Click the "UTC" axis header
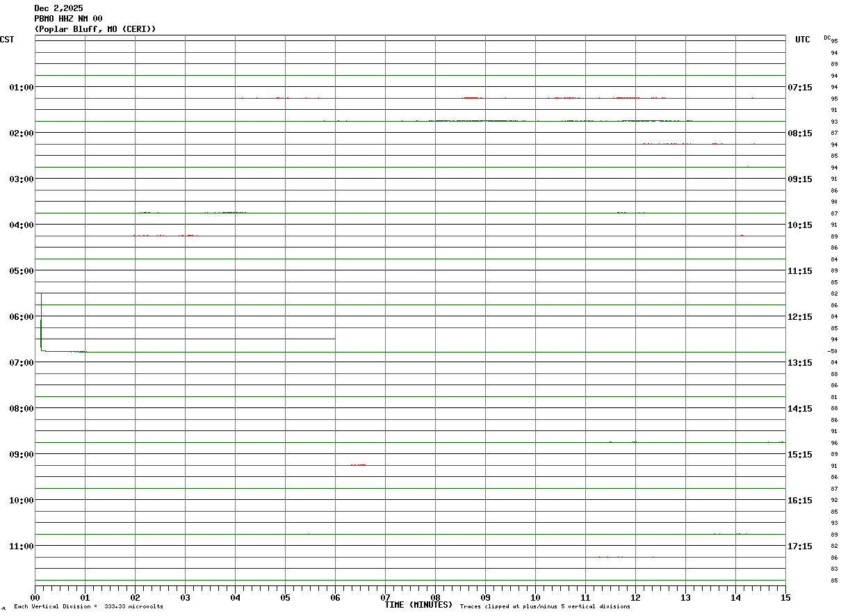This screenshot has width=841, height=616. 803,40
